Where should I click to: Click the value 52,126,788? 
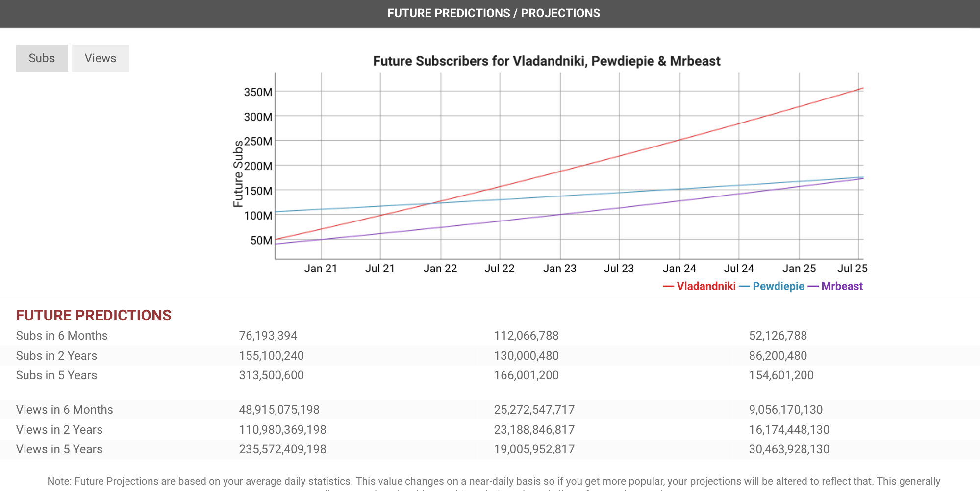click(778, 336)
